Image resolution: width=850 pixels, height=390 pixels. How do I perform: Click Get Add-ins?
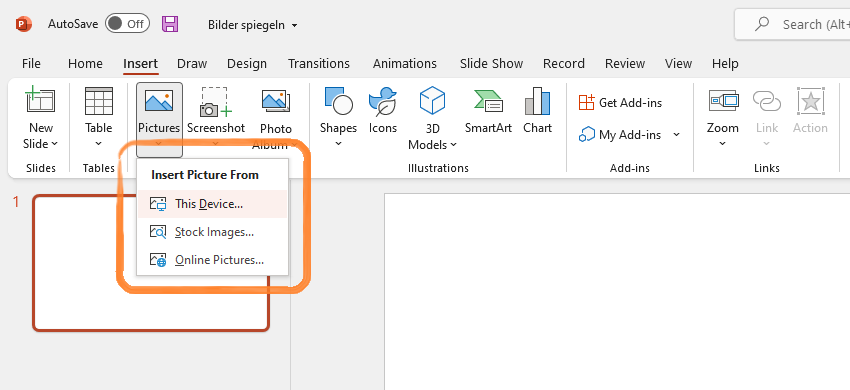click(620, 103)
